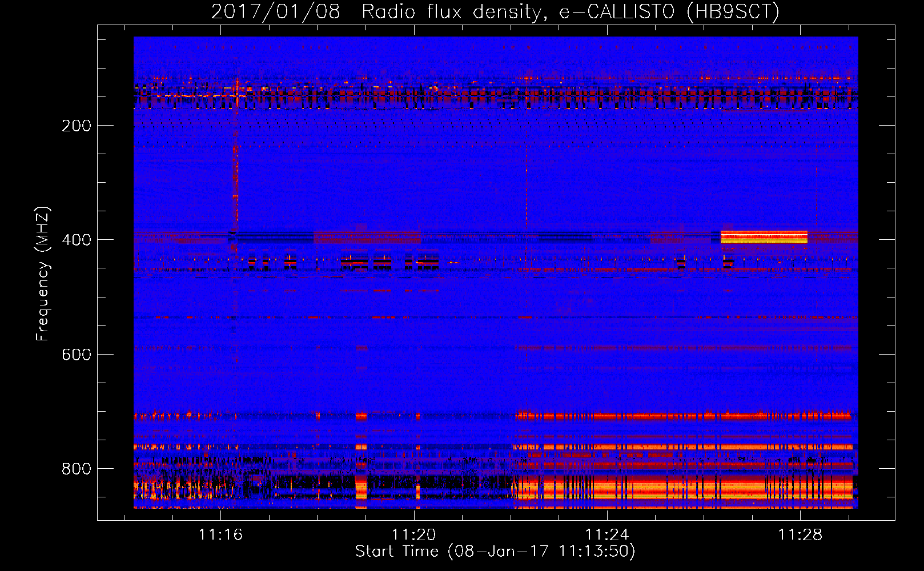
Task: Click the 200 frequency tick label
Action: click(x=77, y=126)
